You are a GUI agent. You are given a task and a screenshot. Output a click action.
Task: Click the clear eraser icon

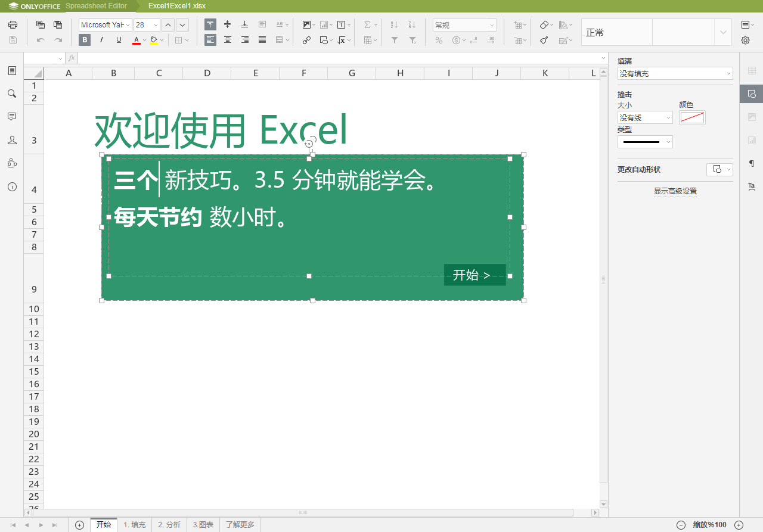544,25
